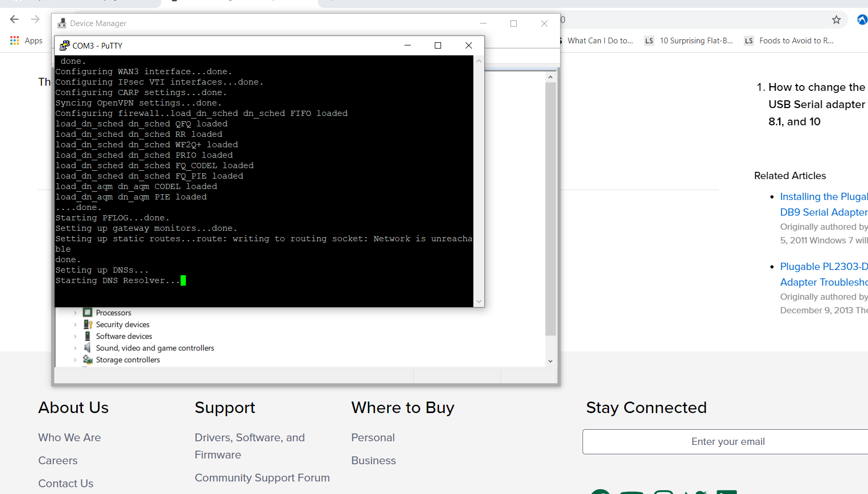Click the Security devices icon
This screenshot has width=868, height=494.
click(88, 324)
